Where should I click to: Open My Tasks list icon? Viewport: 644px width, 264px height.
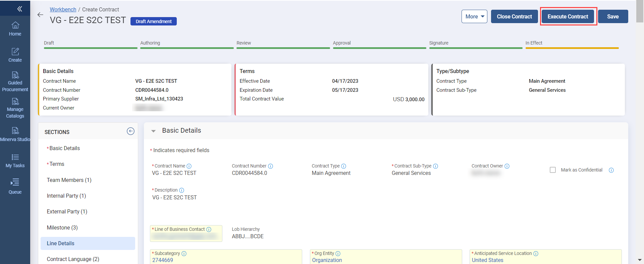click(15, 160)
